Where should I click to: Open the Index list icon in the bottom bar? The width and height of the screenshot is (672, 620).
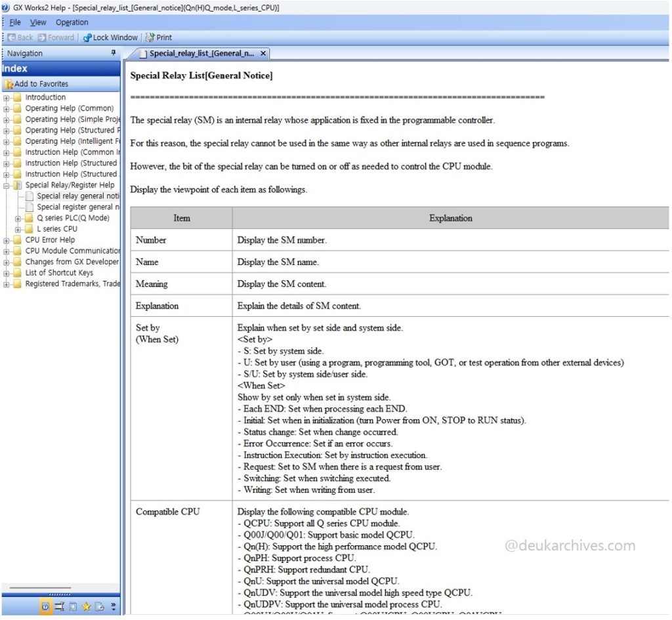point(60,606)
